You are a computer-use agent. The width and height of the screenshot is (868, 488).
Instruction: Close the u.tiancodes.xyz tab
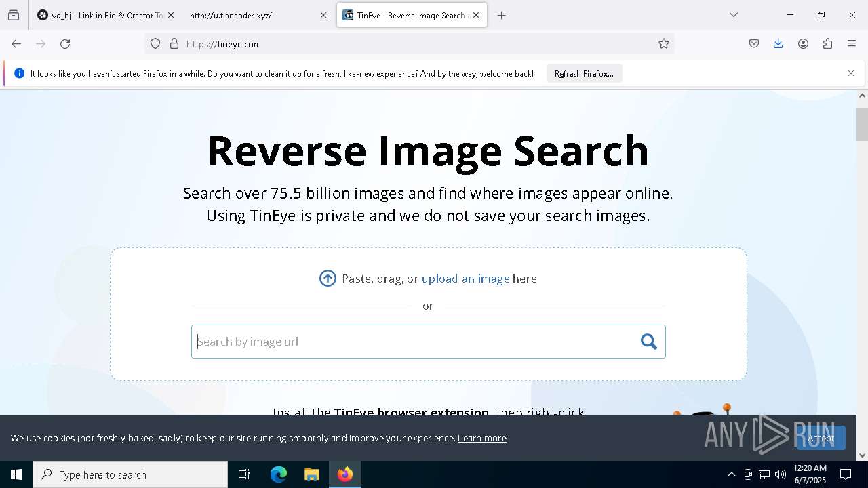point(323,15)
